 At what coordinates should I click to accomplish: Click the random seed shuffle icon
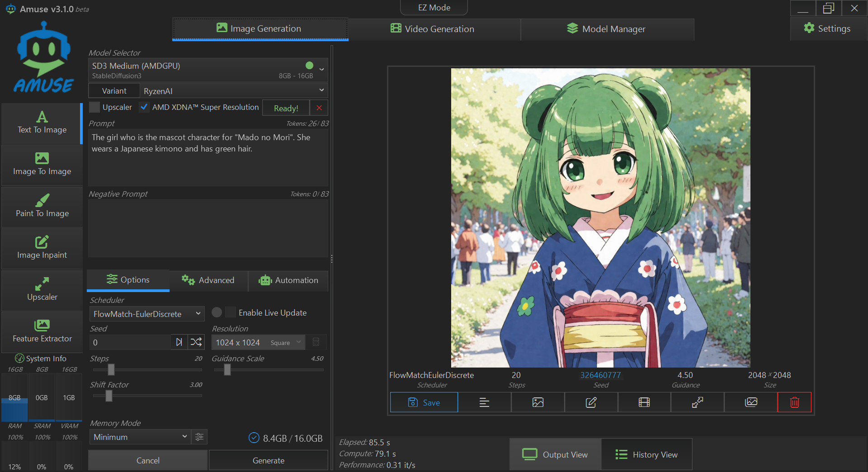pyautogui.click(x=196, y=342)
